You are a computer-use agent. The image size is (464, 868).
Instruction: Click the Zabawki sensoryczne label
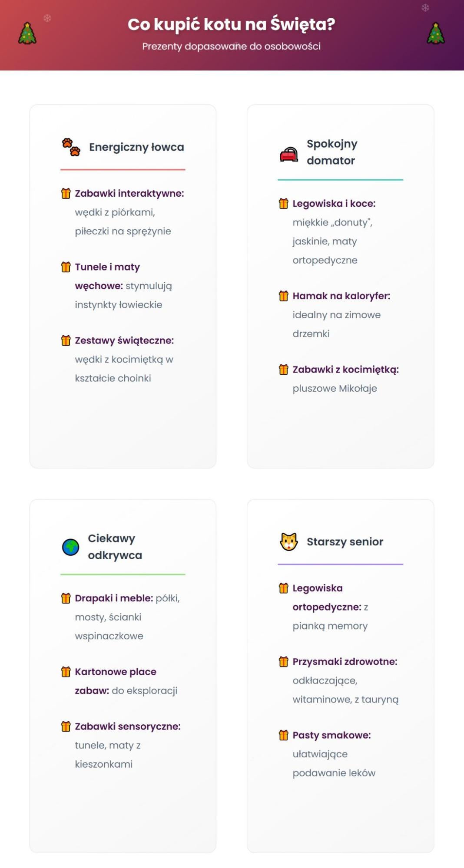point(128,726)
